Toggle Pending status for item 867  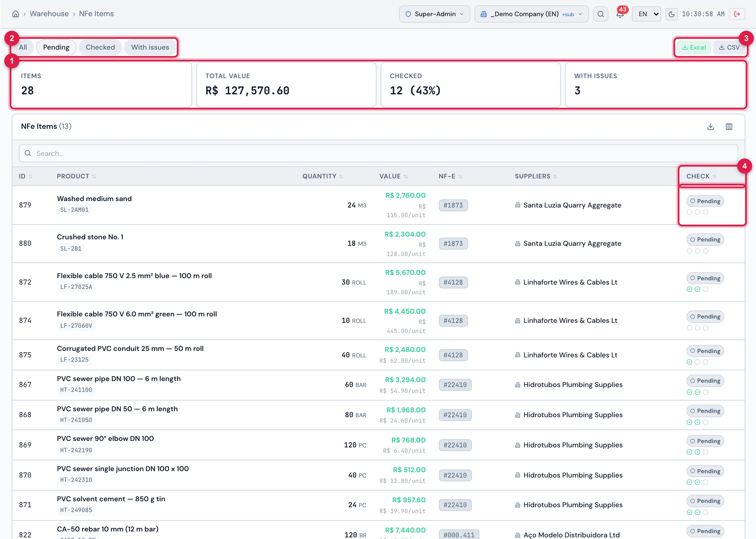pos(705,381)
